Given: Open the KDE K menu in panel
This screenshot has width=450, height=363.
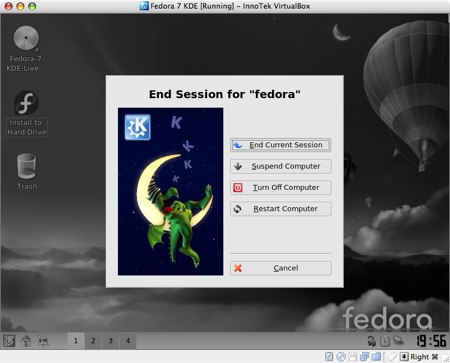Looking at the screenshot, I should pos(9,341).
